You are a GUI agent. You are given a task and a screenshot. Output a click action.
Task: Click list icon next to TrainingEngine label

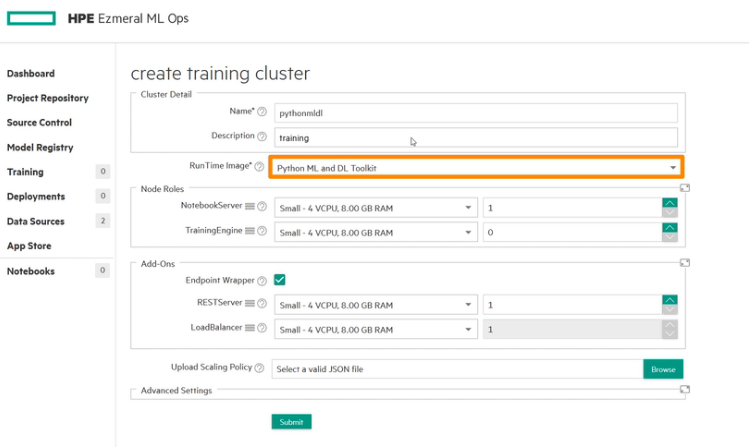(x=250, y=232)
